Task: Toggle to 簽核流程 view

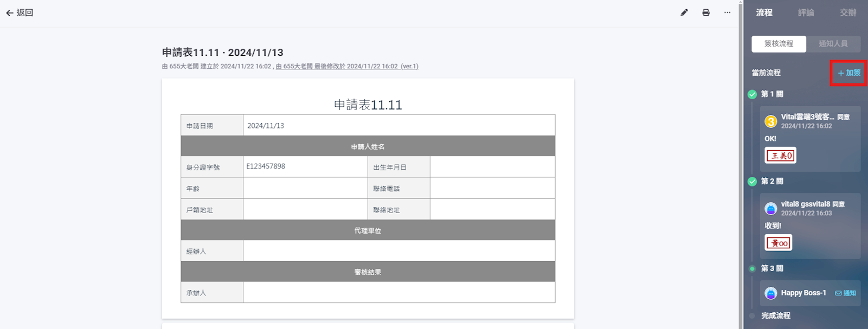Action: pyautogui.click(x=779, y=43)
